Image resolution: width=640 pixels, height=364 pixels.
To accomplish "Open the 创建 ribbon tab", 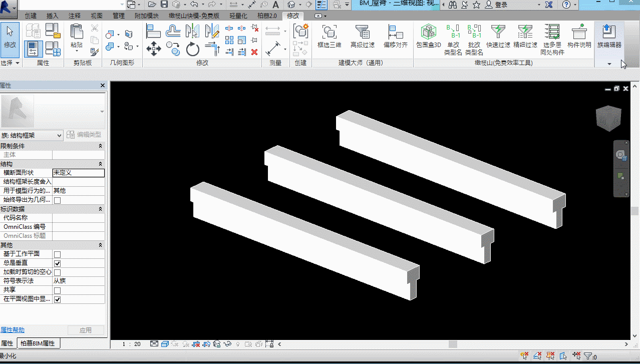I will click(x=31, y=16).
